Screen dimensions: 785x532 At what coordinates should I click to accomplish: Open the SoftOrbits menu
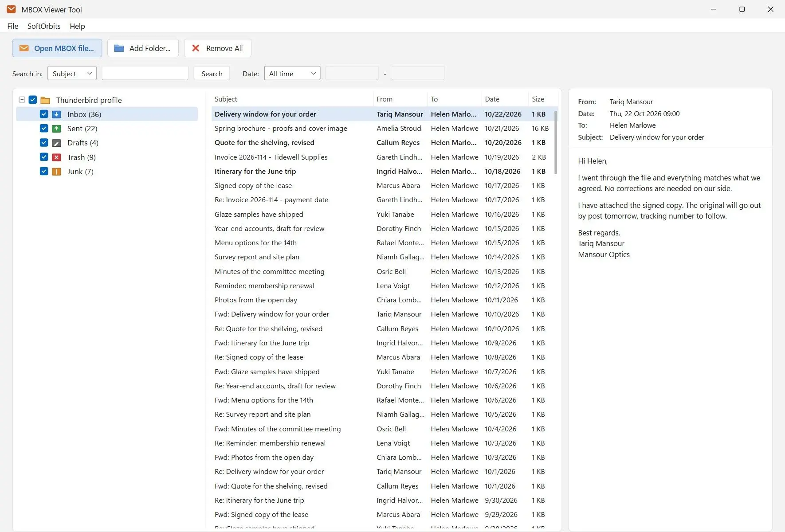pos(44,26)
